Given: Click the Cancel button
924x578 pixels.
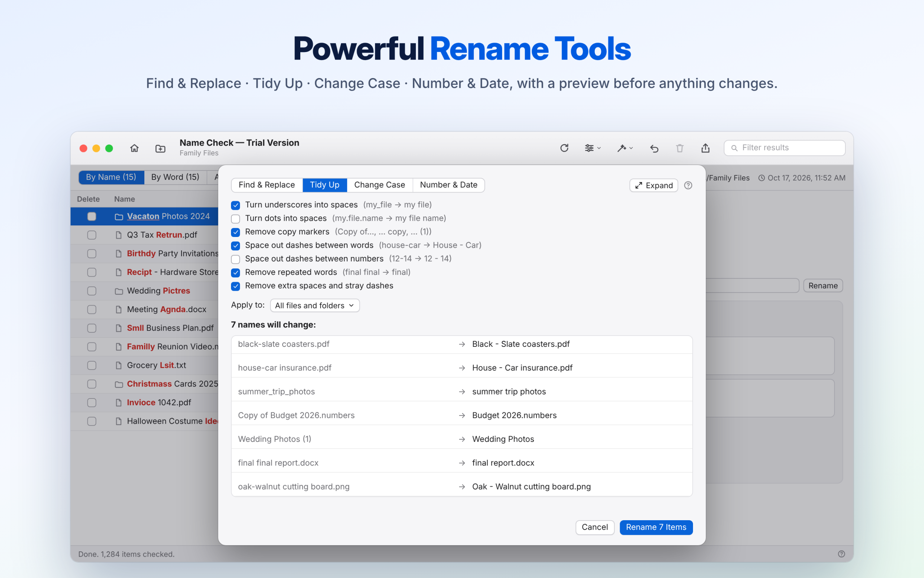Looking at the screenshot, I should [594, 527].
